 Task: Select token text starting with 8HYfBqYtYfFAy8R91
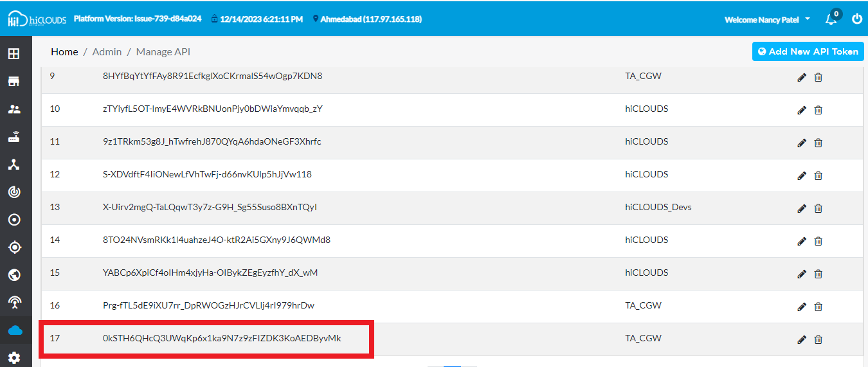[x=212, y=76]
